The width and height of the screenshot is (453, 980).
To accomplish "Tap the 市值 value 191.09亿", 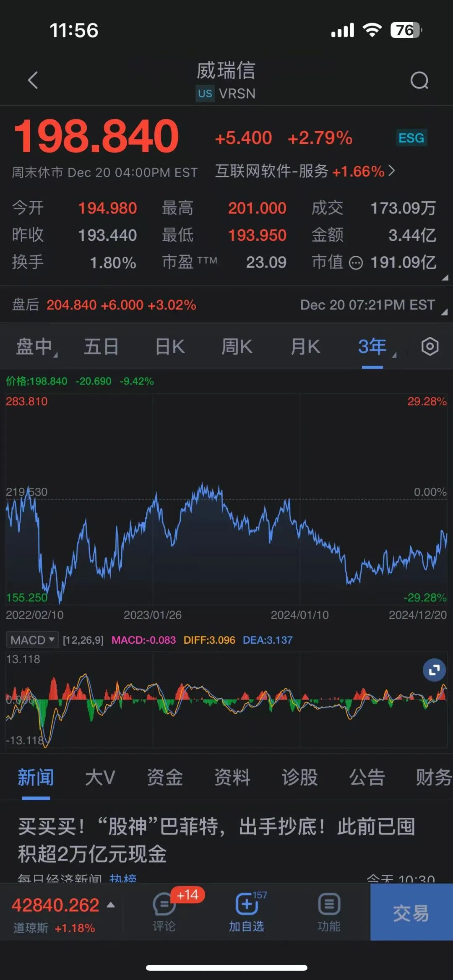I will [x=403, y=263].
